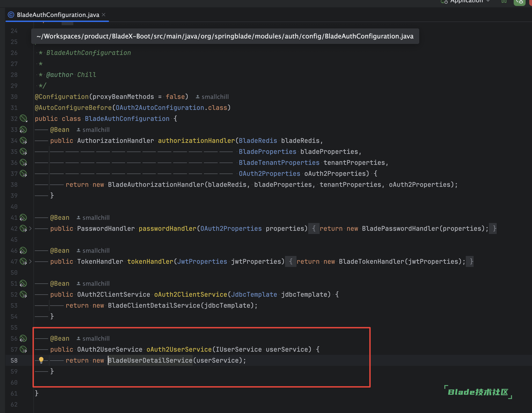Click the JwtProperties parameter type
This screenshot has height=413, width=532.
tap(202, 262)
